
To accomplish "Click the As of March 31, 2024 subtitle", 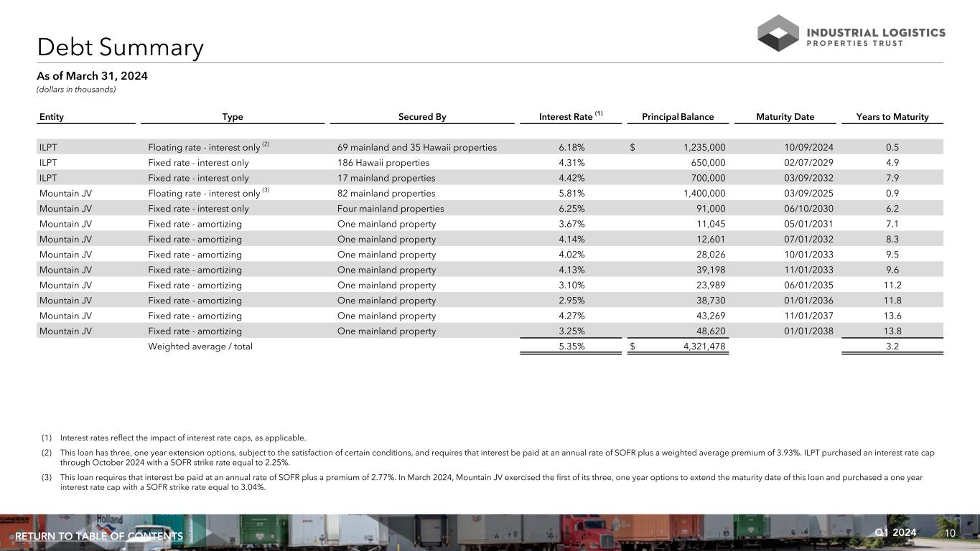I will point(93,76).
